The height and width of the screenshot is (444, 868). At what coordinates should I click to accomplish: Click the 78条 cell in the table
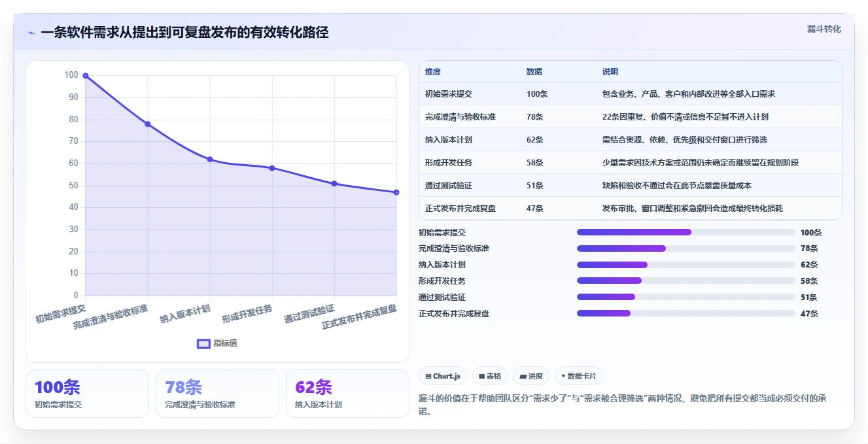[535, 117]
